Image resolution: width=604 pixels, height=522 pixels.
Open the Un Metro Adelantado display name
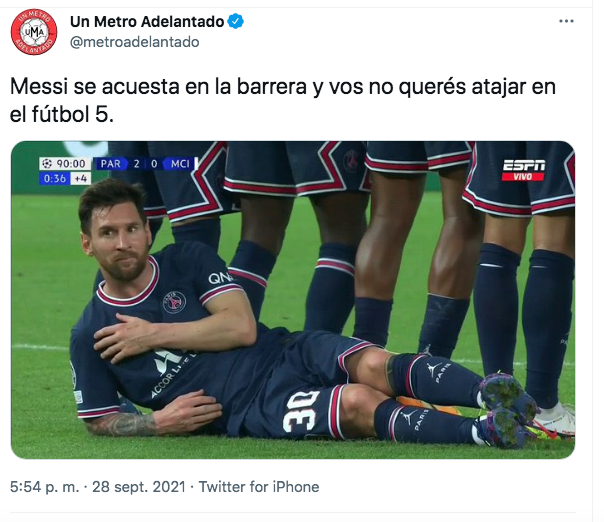click(x=147, y=22)
